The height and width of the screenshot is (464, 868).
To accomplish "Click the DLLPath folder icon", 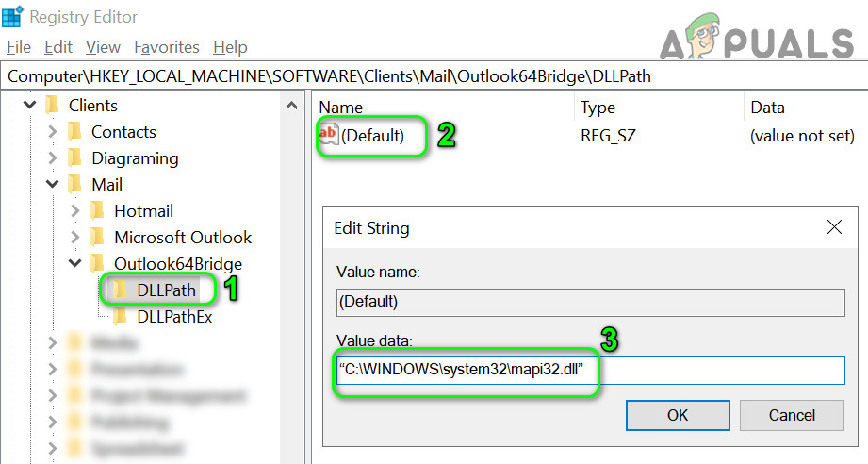I will (120, 290).
